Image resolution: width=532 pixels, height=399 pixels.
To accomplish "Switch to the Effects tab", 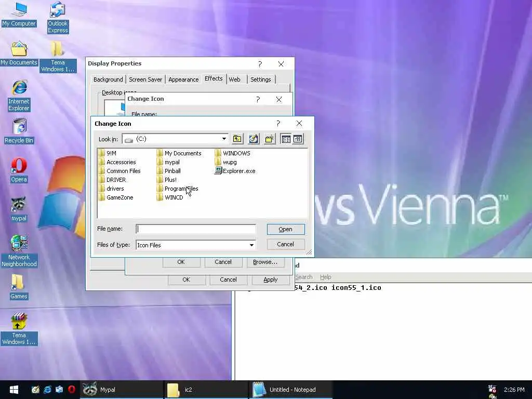I will click(214, 78).
